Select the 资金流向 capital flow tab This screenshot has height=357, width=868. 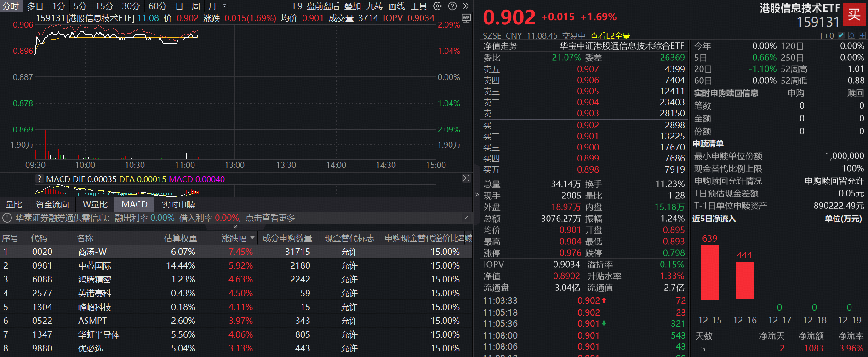(52, 204)
